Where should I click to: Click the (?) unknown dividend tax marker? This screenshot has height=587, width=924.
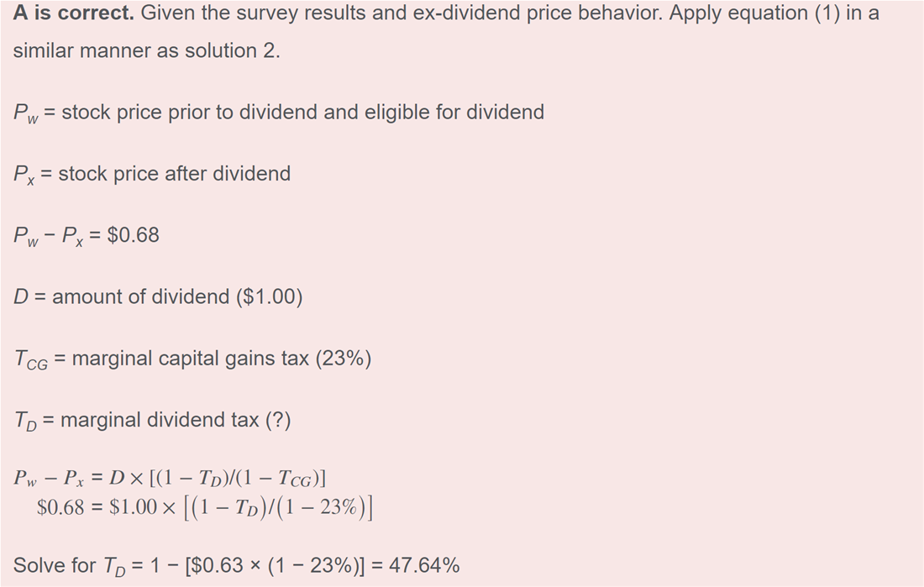click(278, 420)
